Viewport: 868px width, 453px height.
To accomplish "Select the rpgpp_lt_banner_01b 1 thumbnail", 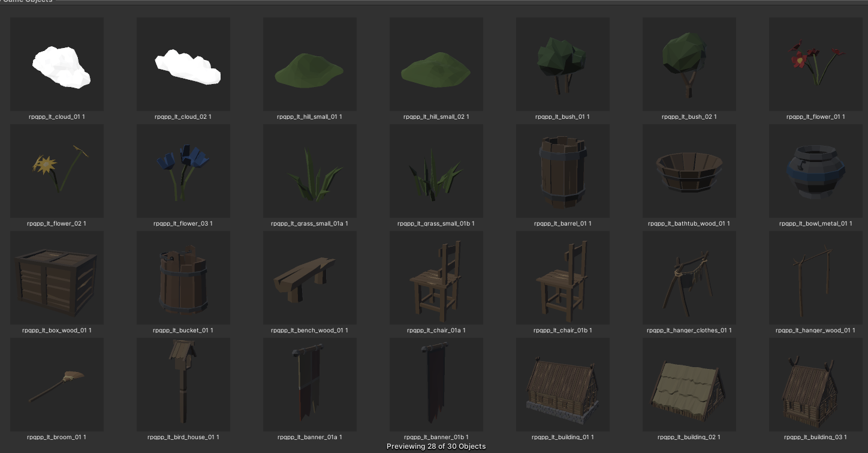I will [x=436, y=385].
